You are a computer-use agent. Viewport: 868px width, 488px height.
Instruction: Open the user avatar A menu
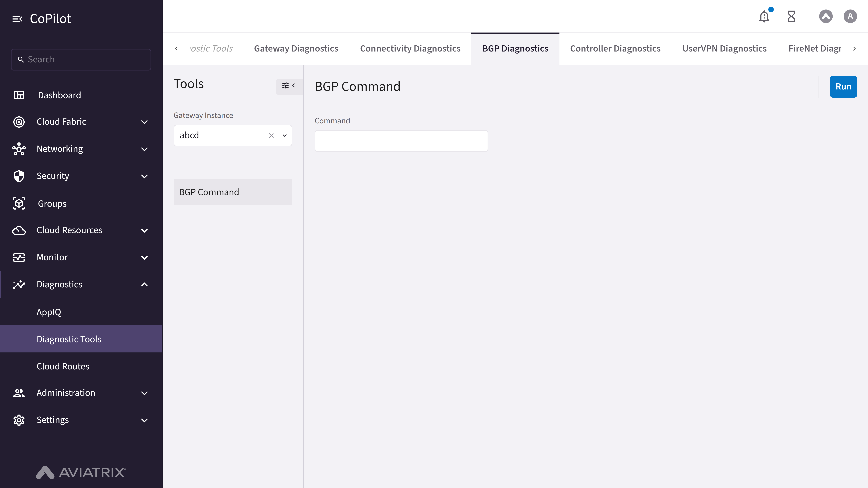850,16
